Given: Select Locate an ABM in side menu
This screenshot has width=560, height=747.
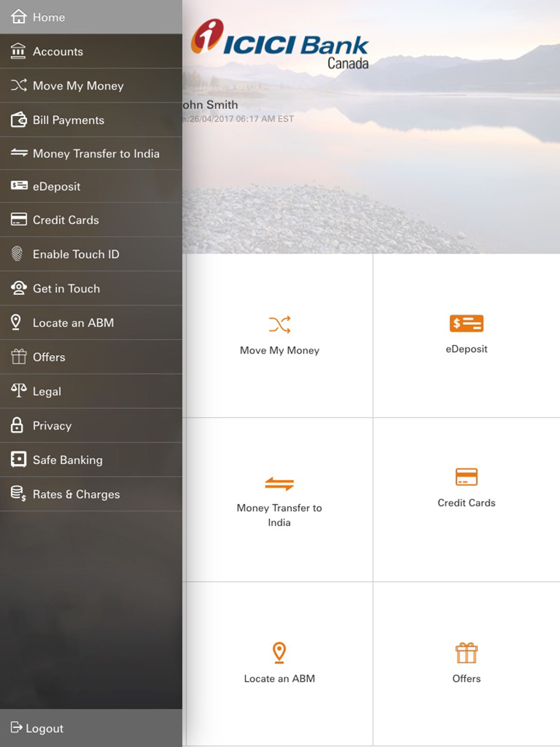Looking at the screenshot, I should (91, 323).
